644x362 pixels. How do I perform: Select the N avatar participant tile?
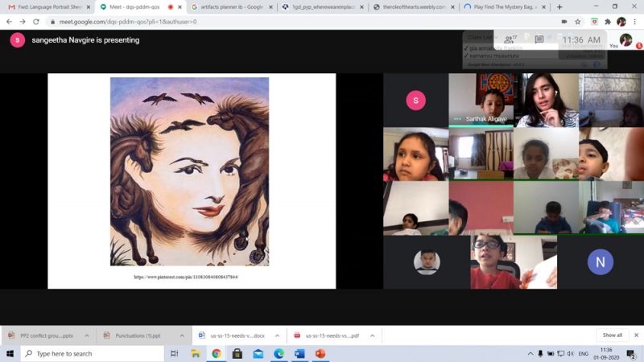(600, 262)
